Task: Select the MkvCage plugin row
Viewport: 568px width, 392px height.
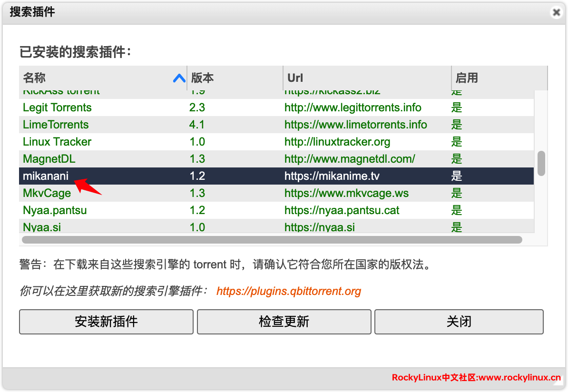Action: (x=47, y=193)
